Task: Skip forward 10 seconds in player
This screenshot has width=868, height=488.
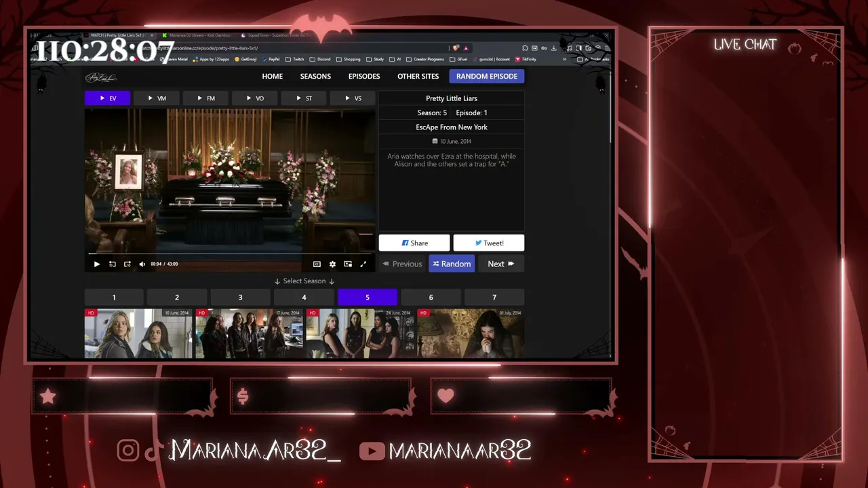Action: [127, 264]
